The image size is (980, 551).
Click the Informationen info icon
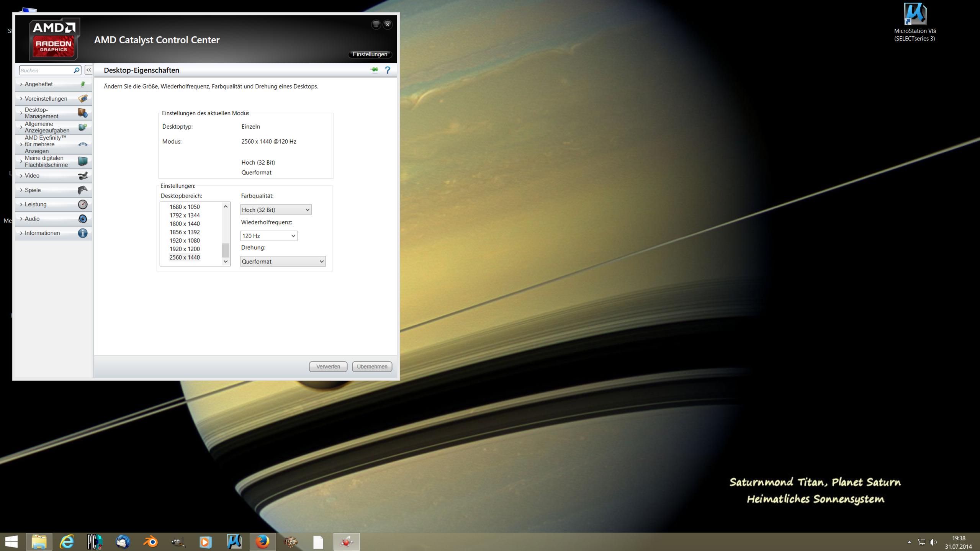tap(82, 233)
